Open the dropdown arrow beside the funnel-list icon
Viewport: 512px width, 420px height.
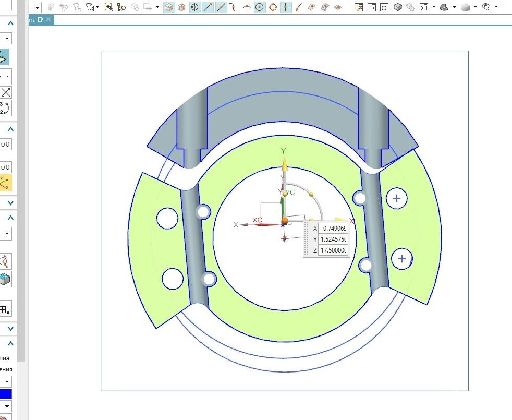click(97, 8)
